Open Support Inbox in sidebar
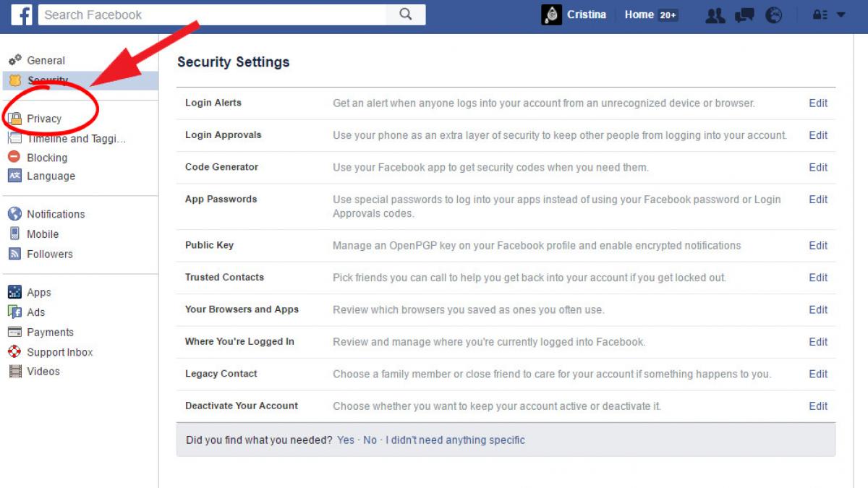The width and height of the screenshot is (868, 488). click(x=60, y=352)
